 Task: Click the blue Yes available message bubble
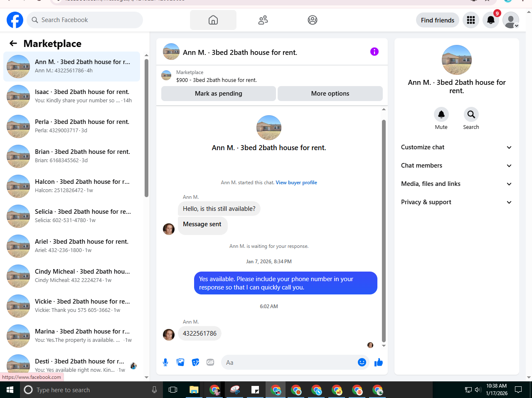tap(286, 283)
